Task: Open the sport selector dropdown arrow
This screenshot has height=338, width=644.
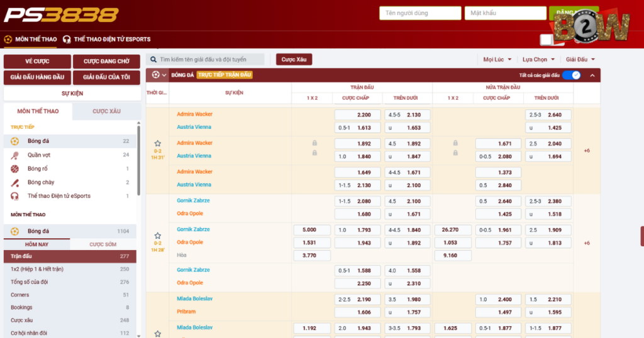Action: (164, 75)
